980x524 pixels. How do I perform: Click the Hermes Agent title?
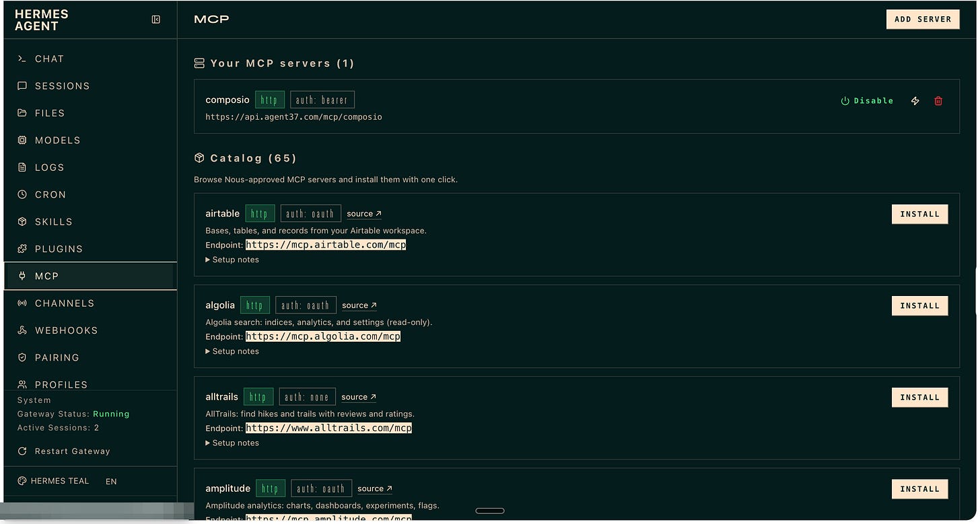(42, 20)
